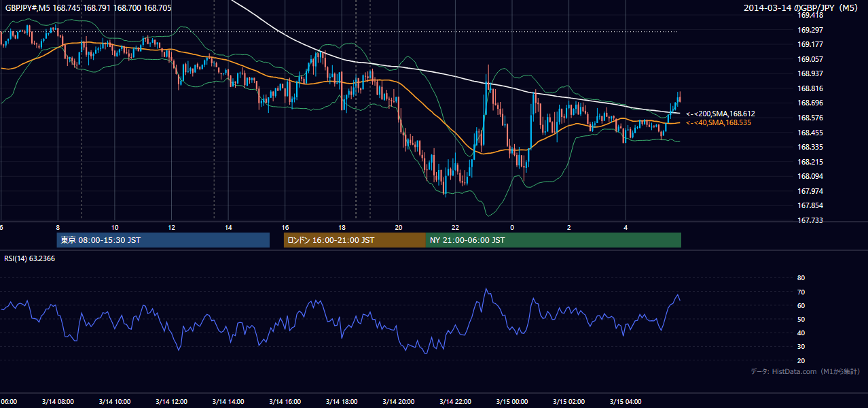Click bottom date label 3/14 12:00
Viewport: 868px width, 408px height.
pyautogui.click(x=170, y=401)
